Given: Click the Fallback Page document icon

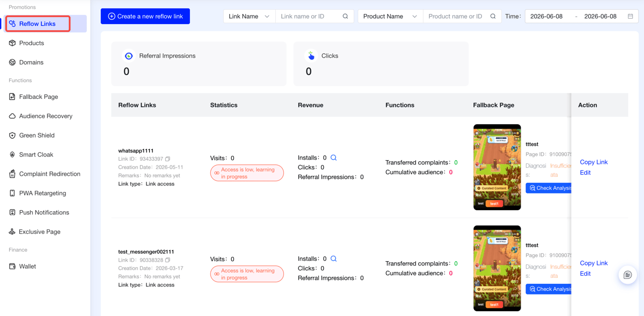Looking at the screenshot, I should (x=12, y=97).
